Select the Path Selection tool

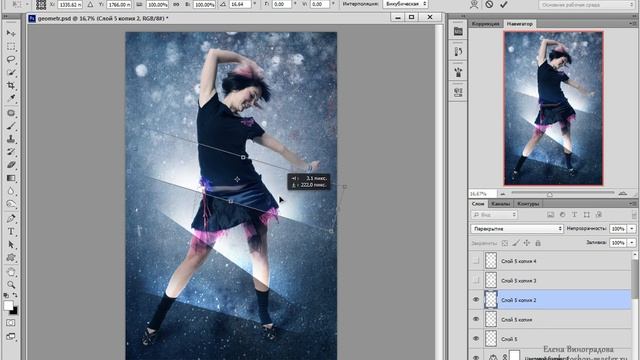point(11,244)
